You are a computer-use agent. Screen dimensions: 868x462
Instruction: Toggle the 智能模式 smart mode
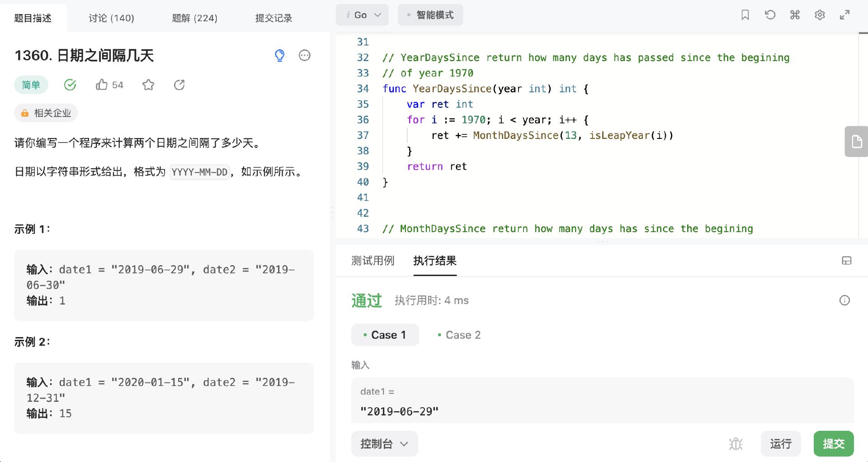tap(430, 15)
